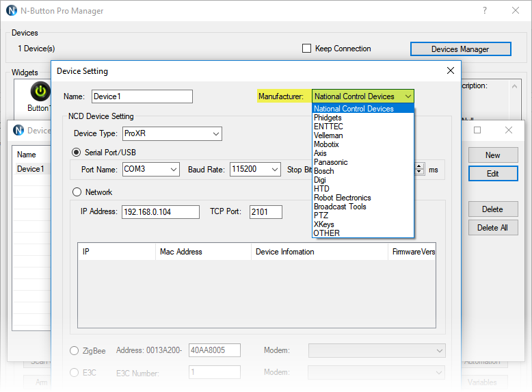Click the device Name input field
The image size is (532, 392).
point(142,96)
